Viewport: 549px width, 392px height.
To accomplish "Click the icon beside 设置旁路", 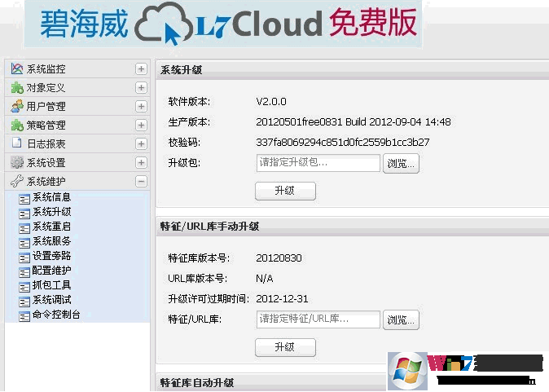I will pos(24,258).
